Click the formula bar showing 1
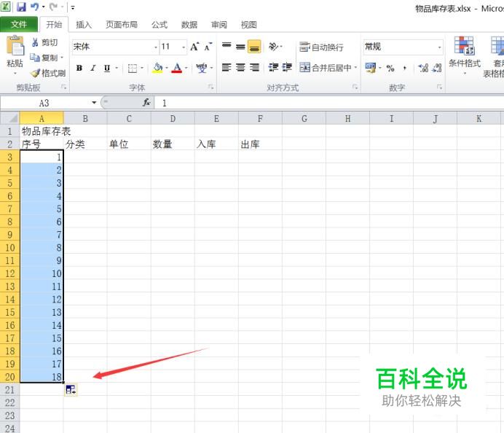This screenshot has width=504, height=433. 329,103
